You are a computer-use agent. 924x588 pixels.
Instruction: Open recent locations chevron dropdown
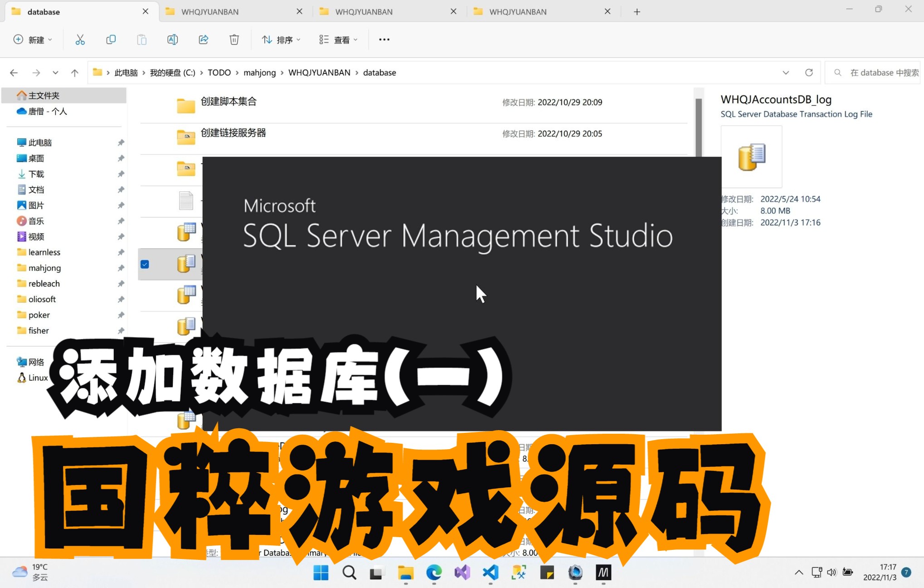(x=55, y=73)
